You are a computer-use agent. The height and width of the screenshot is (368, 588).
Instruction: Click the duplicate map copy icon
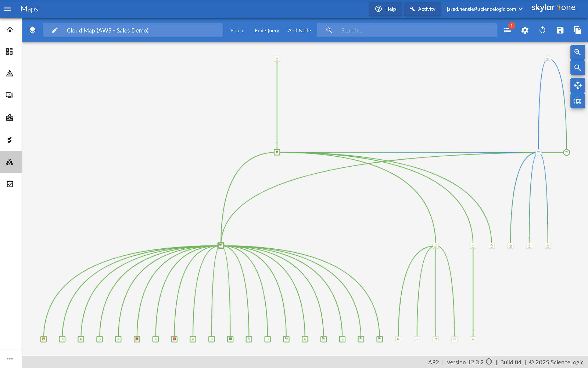coord(578,30)
